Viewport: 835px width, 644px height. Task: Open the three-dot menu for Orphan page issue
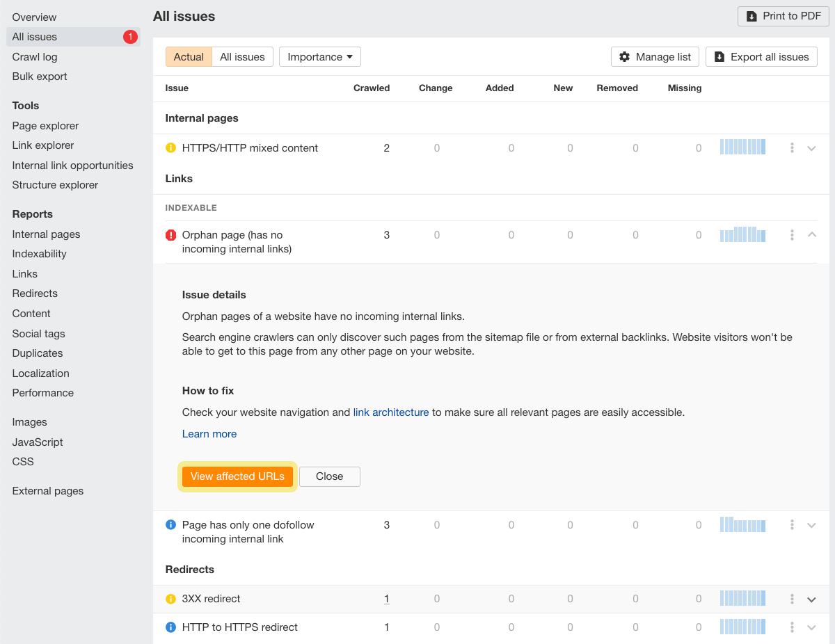(x=791, y=234)
